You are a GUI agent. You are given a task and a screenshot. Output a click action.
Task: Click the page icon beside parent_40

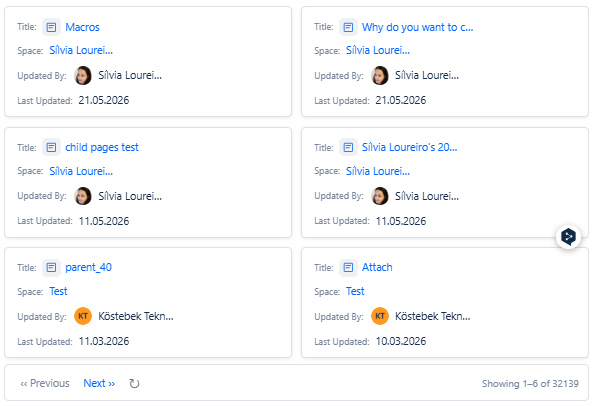[51, 267]
